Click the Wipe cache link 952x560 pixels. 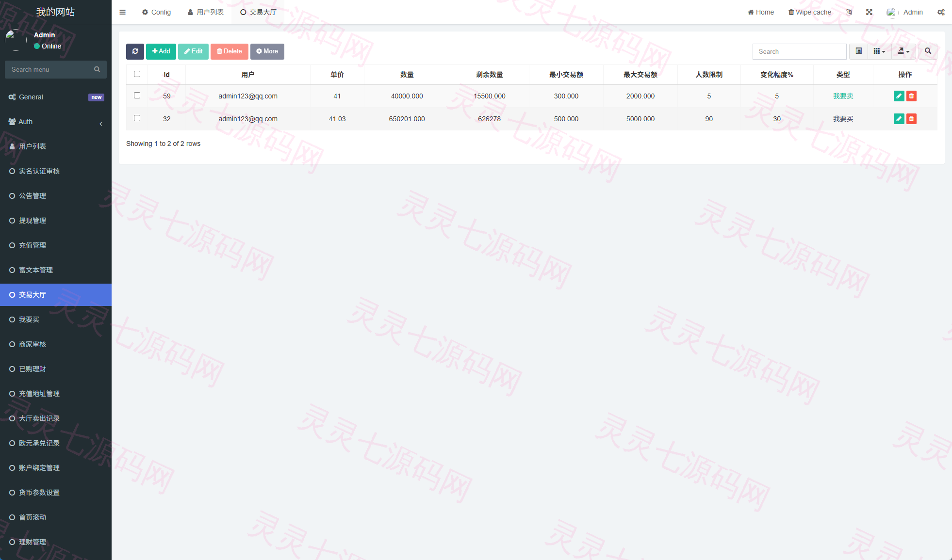[810, 12]
